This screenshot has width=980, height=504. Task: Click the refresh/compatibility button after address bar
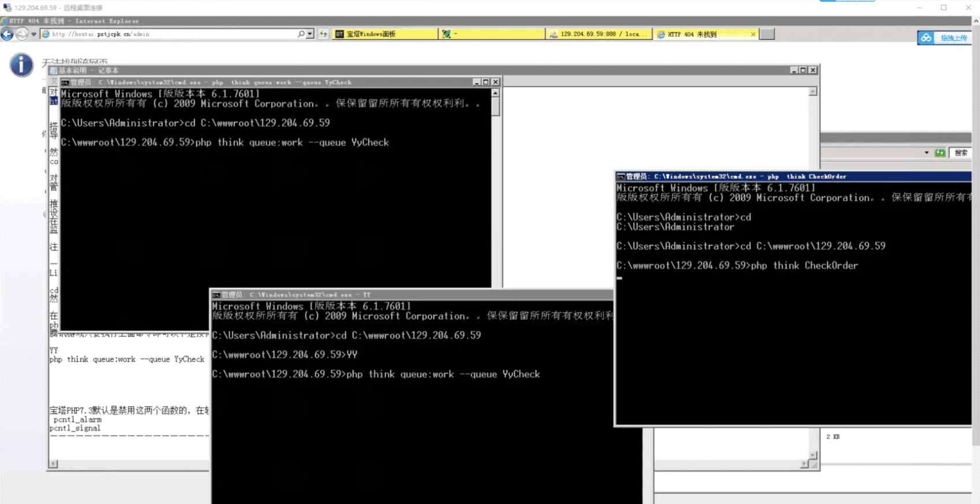(x=323, y=34)
